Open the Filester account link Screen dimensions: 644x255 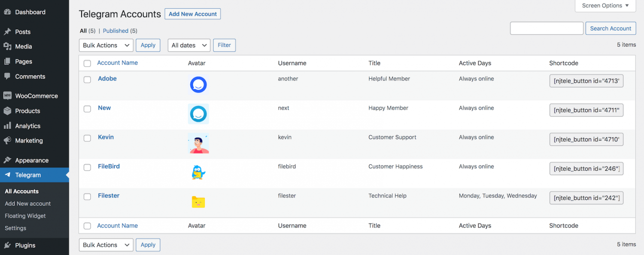[x=108, y=195]
